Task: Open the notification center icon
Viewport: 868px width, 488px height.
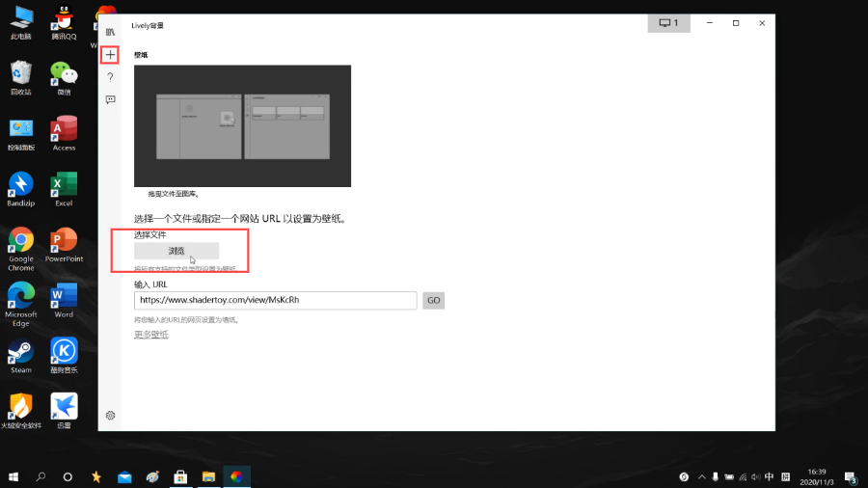Action: [851, 477]
